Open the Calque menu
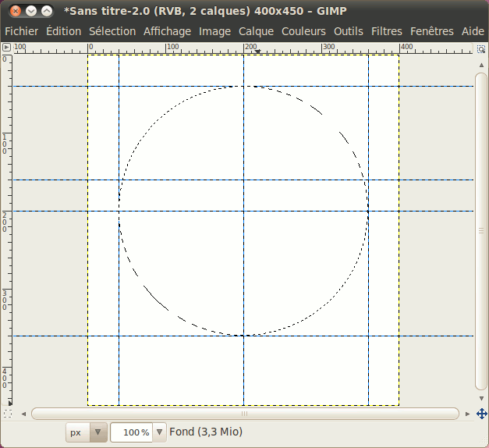 pyautogui.click(x=256, y=31)
